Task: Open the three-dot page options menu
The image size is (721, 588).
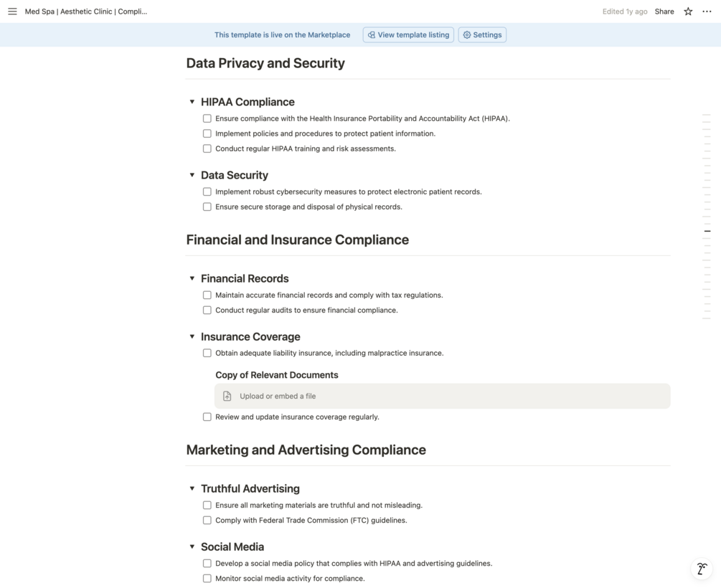Action: tap(707, 11)
